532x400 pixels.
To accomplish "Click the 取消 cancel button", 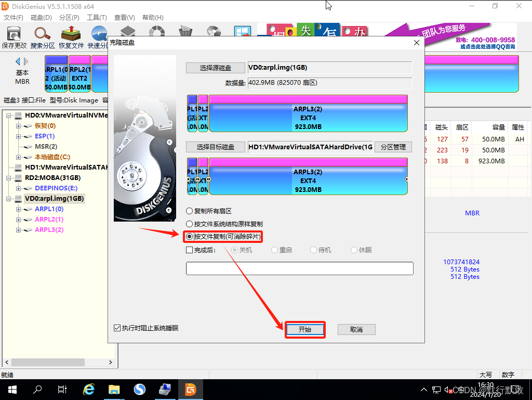I will (356, 329).
